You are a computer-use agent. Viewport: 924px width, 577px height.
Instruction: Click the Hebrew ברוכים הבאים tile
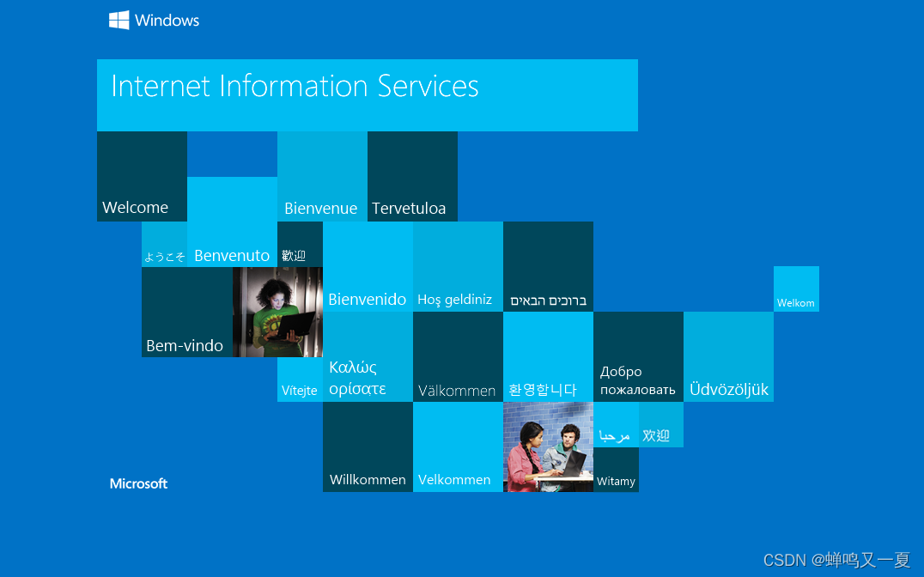(x=548, y=266)
